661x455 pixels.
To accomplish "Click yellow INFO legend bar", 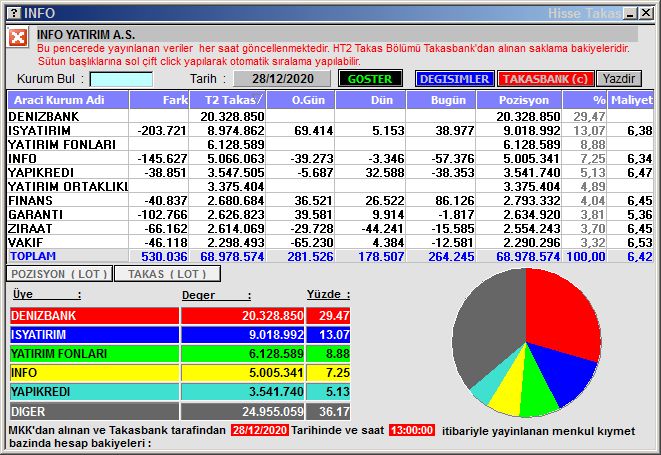I will pos(94,373).
